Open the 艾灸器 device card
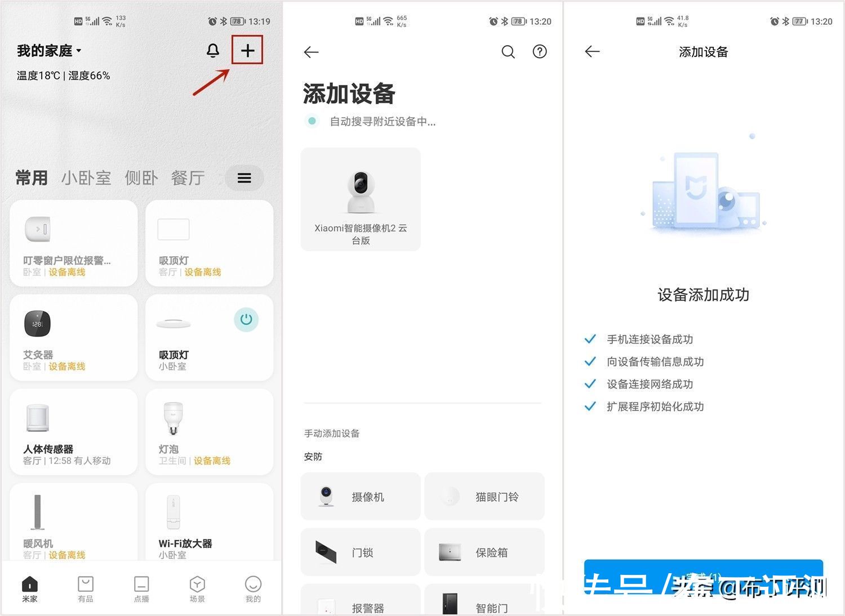The width and height of the screenshot is (845, 616). coord(74,338)
